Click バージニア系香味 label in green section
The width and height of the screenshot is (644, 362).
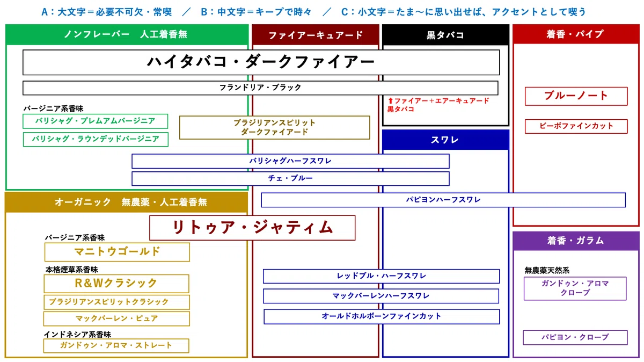click(x=53, y=108)
